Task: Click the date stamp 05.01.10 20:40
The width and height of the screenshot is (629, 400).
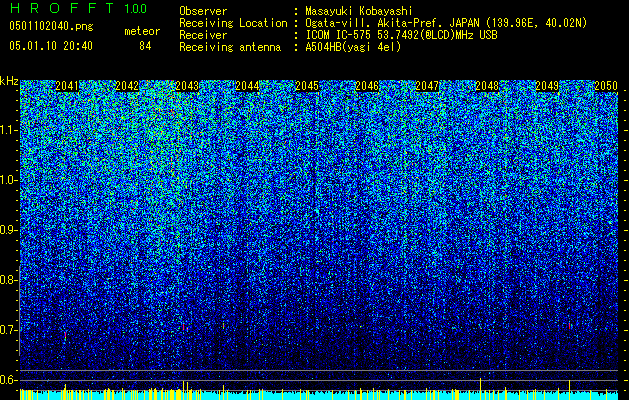Action: pos(51,46)
